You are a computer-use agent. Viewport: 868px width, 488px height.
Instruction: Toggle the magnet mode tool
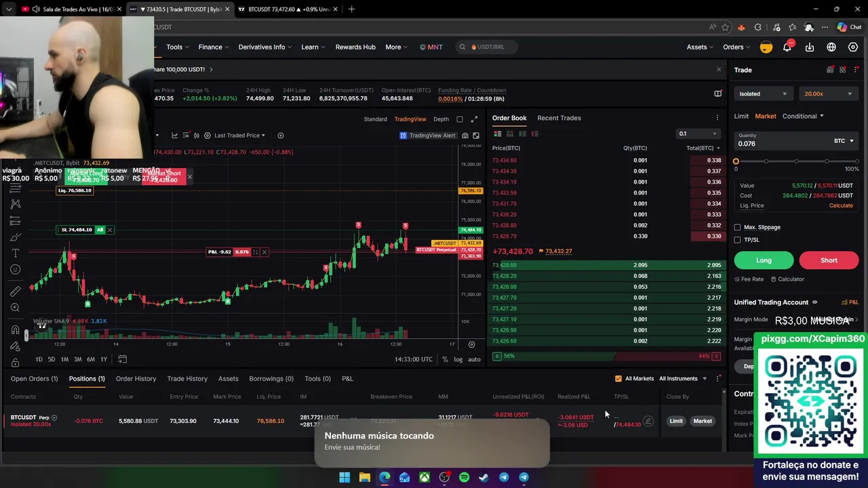(15, 330)
